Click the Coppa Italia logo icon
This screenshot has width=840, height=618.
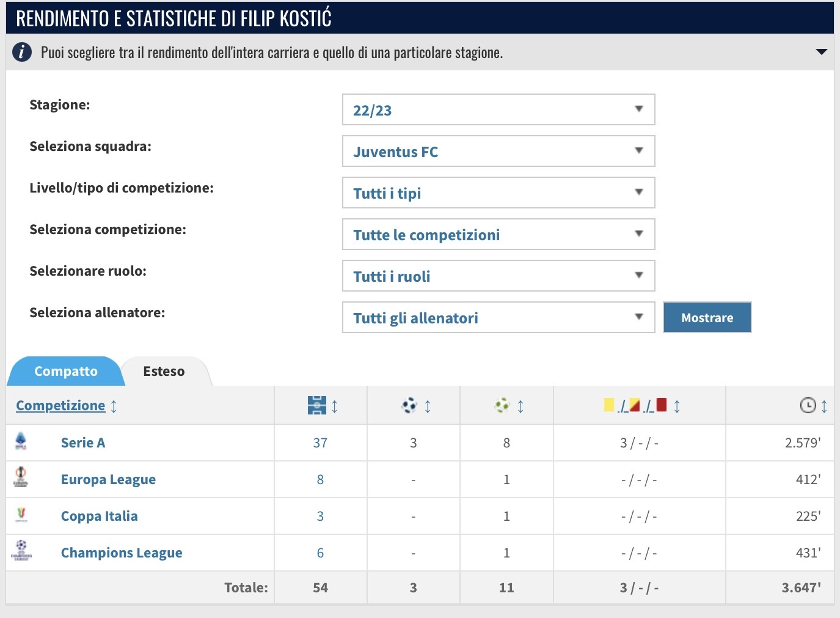click(x=21, y=515)
